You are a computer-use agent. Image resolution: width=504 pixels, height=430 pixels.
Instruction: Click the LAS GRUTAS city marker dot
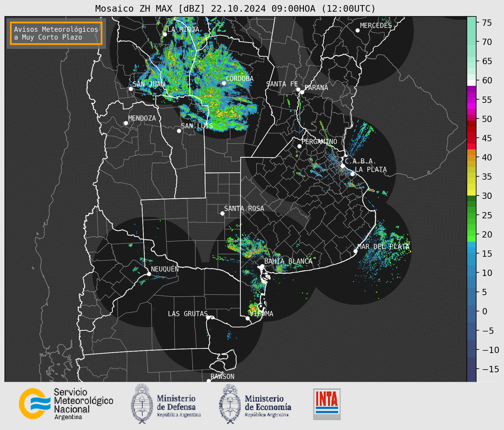pyautogui.click(x=208, y=317)
